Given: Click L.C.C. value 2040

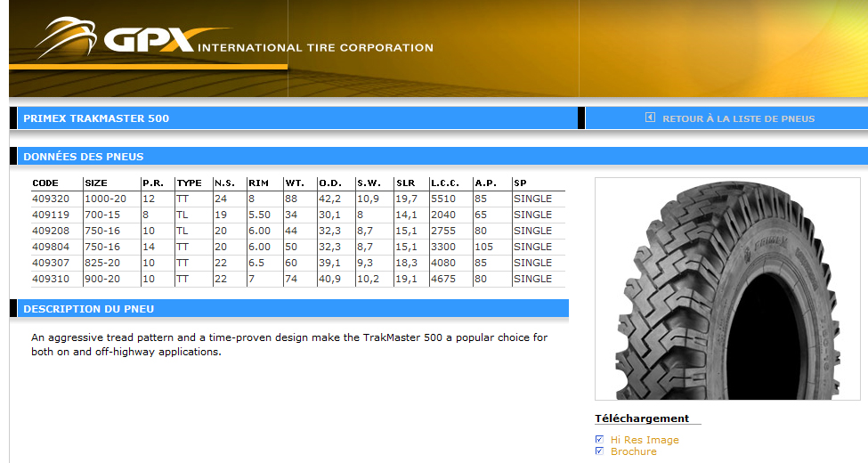Looking at the screenshot, I should pyautogui.click(x=443, y=215).
